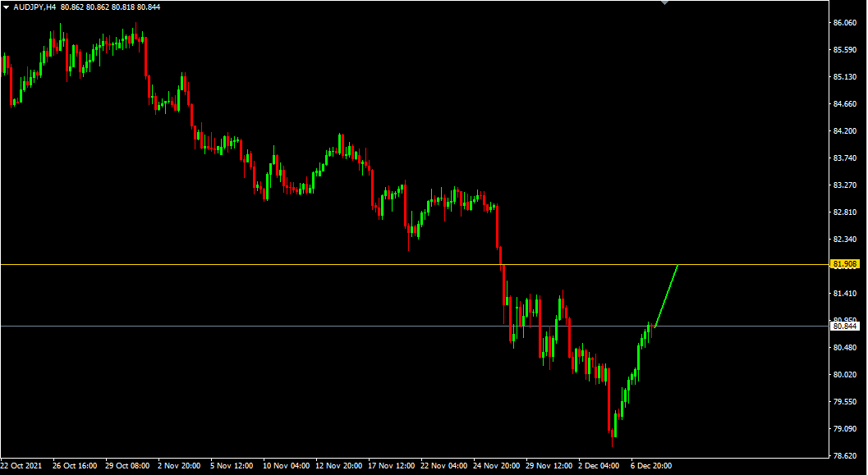Select the yellow horizontal line at 81.908
This screenshot has height=475, width=868.
click(416, 265)
